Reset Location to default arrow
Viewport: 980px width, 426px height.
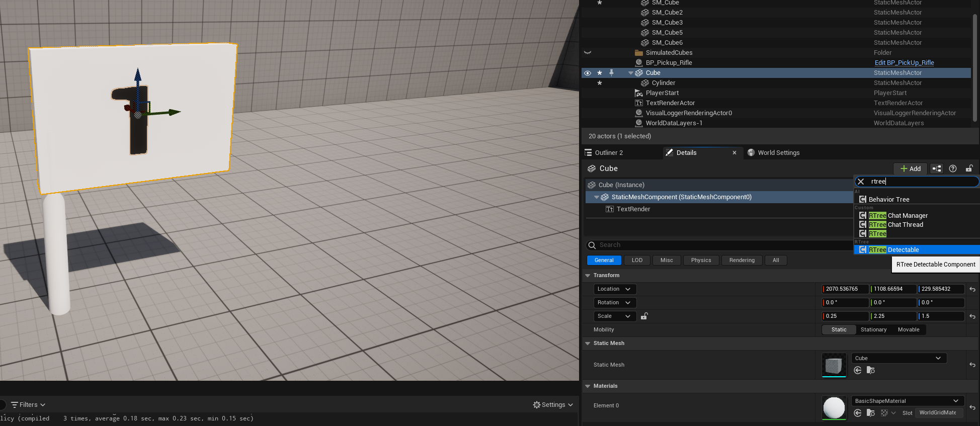click(x=972, y=289)
